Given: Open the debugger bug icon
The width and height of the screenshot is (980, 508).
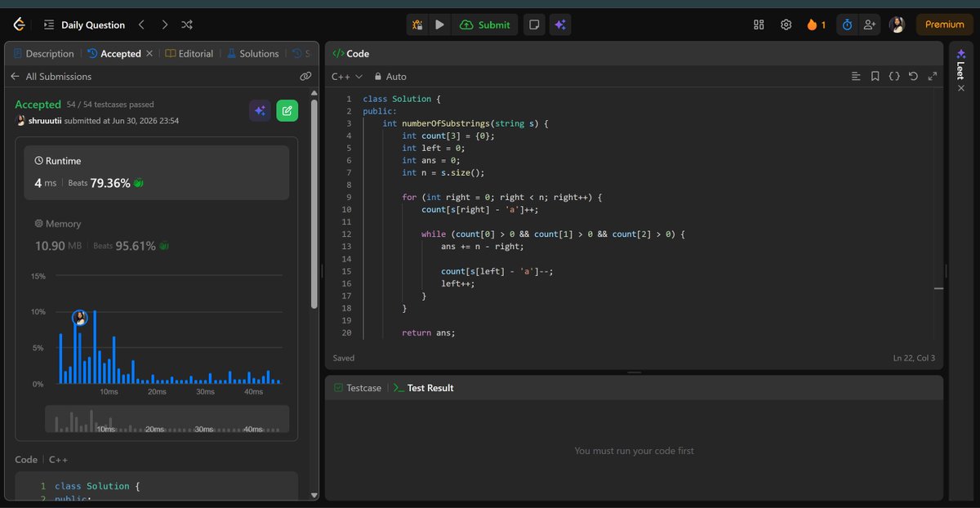Looking at the screenshot, I should 417,25.
